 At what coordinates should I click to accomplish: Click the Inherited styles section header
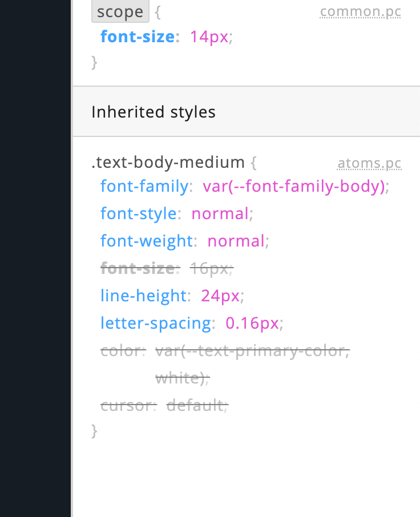246,111
